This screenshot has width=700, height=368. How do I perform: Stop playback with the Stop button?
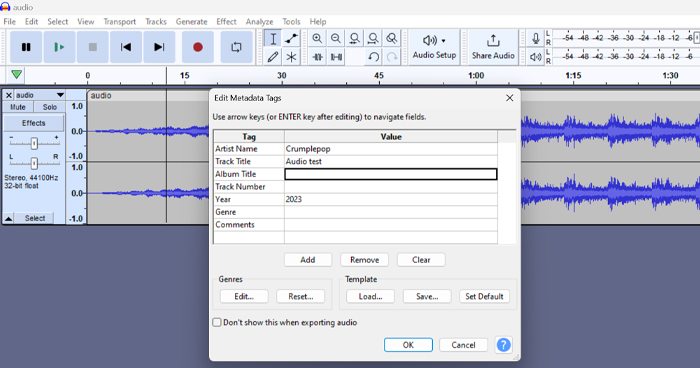(x=92, y=47)
